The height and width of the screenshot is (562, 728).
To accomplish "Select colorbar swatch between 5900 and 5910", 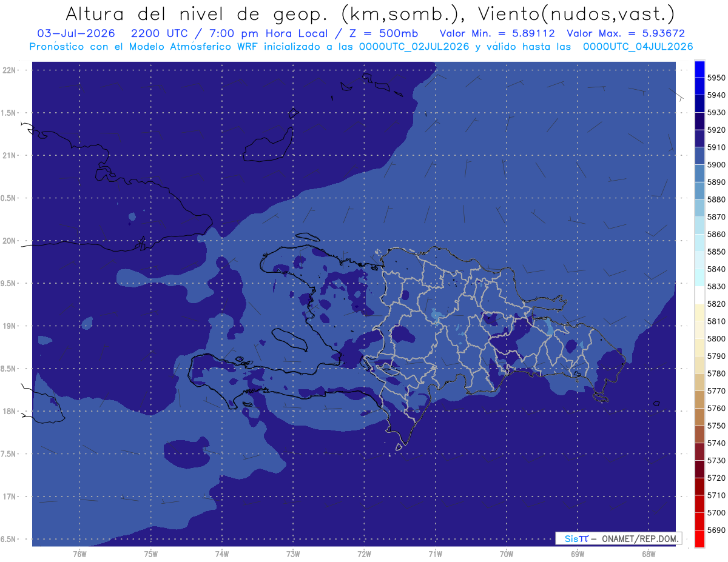I will point(699,156).
